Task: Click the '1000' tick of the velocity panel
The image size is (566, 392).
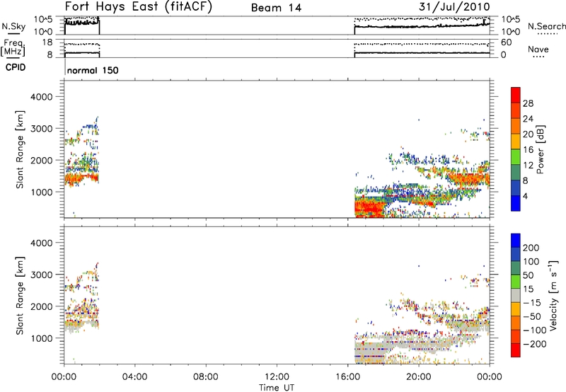Action: click(x=41, y=338)
